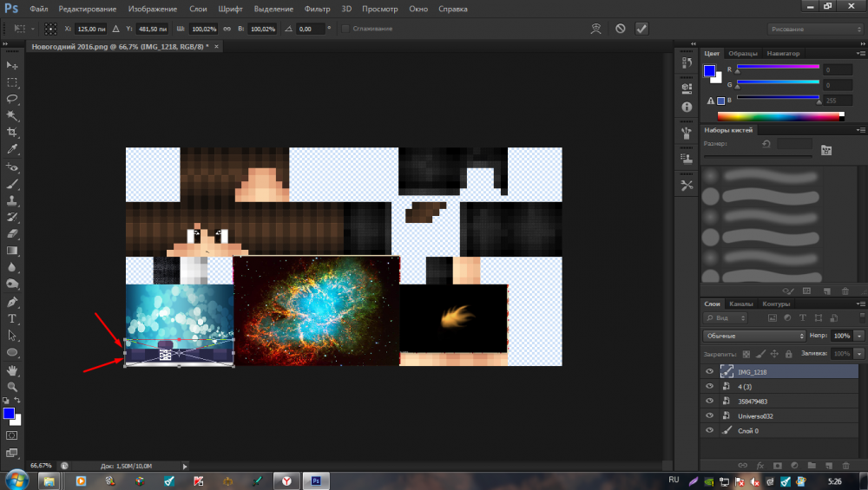The width and height of the screenshot is (868, 490).
Task: Hide the 358479483 layer
Action: 709,401
